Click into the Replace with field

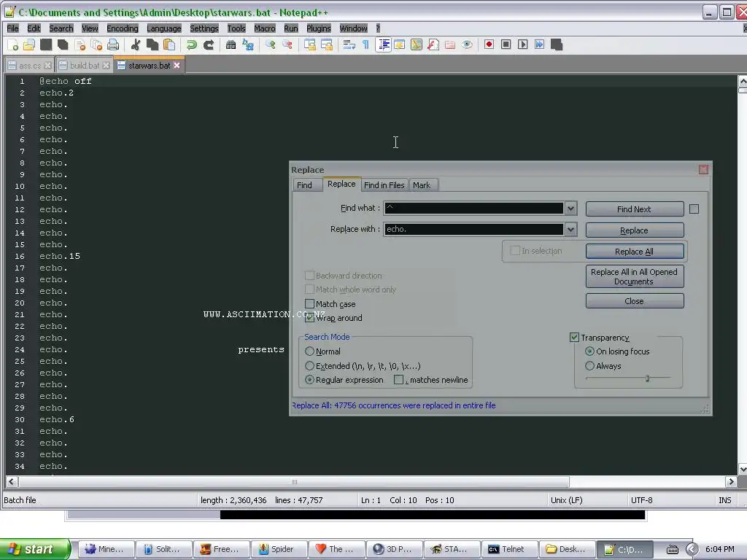pyautogui.click(x=474, y=230)
